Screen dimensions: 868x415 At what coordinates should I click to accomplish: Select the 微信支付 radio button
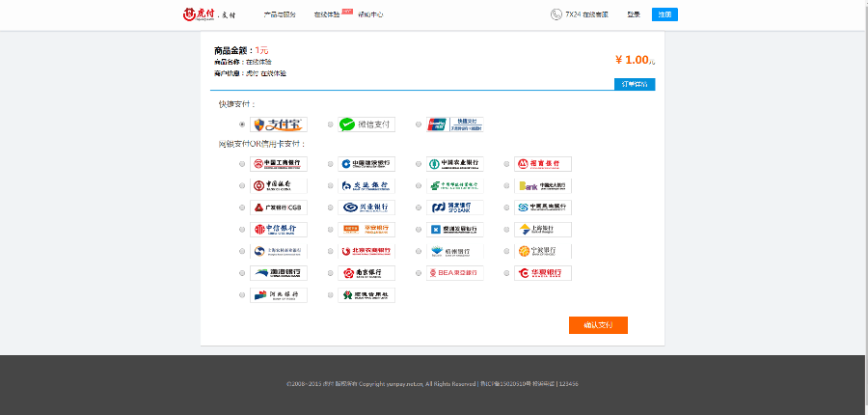pos(331,124)
